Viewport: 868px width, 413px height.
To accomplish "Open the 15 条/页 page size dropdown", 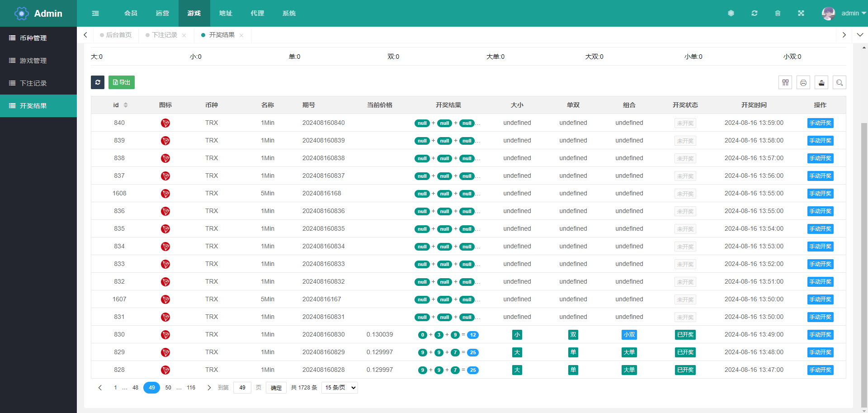I will tap(340, 388).
